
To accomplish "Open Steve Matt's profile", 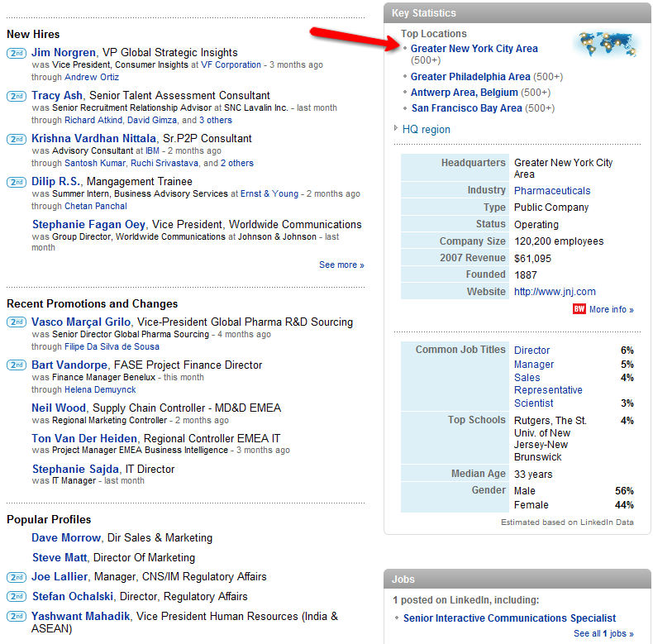I will click(x=60, y=557).
